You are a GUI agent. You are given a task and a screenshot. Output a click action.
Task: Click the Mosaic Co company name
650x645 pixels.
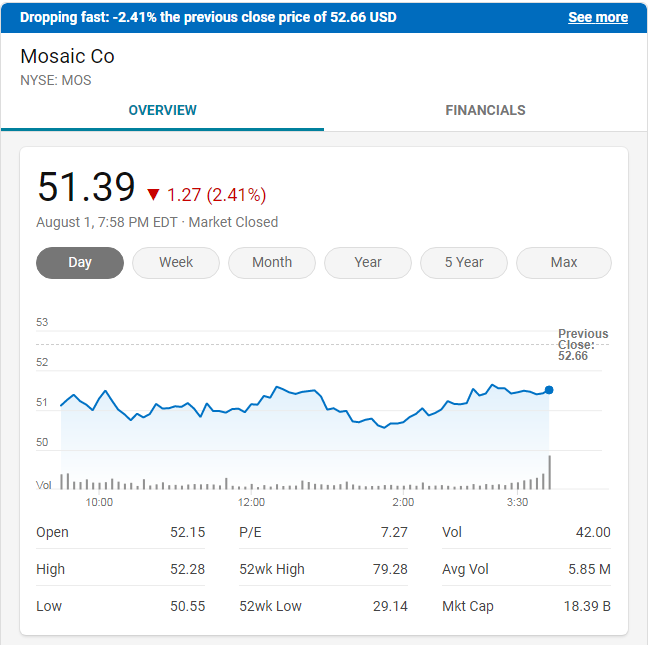[x=67, y=56]
